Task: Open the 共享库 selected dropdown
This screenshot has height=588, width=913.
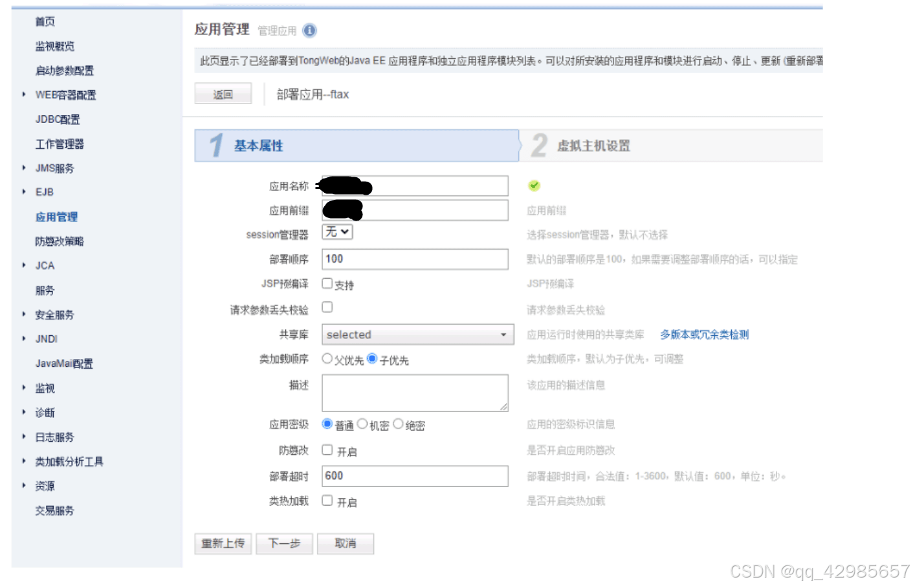Action: [x=417, y=335]
